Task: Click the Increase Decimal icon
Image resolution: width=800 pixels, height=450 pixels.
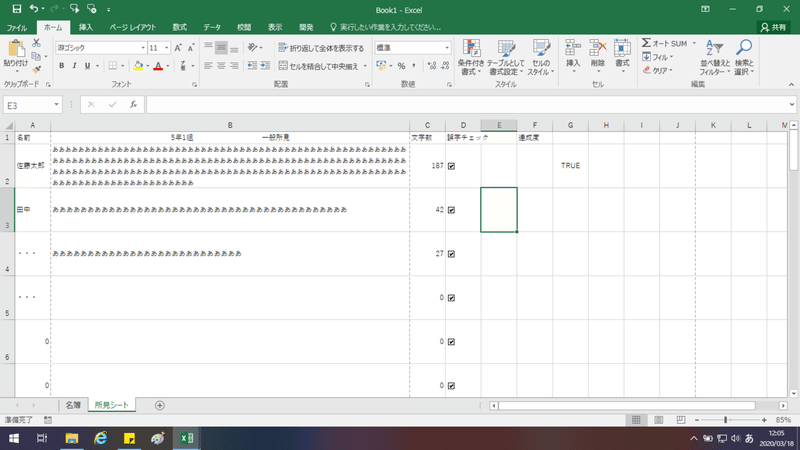Action: click(432, 66)
